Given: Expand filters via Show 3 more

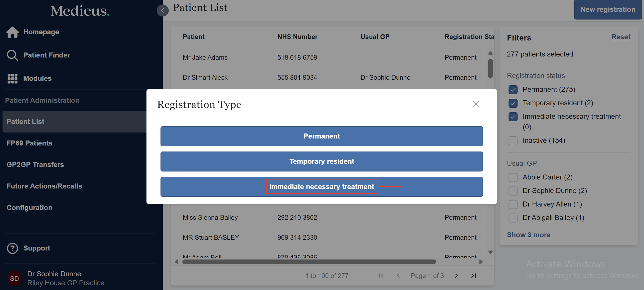Looking at the screenshot, I should (529, 234).
